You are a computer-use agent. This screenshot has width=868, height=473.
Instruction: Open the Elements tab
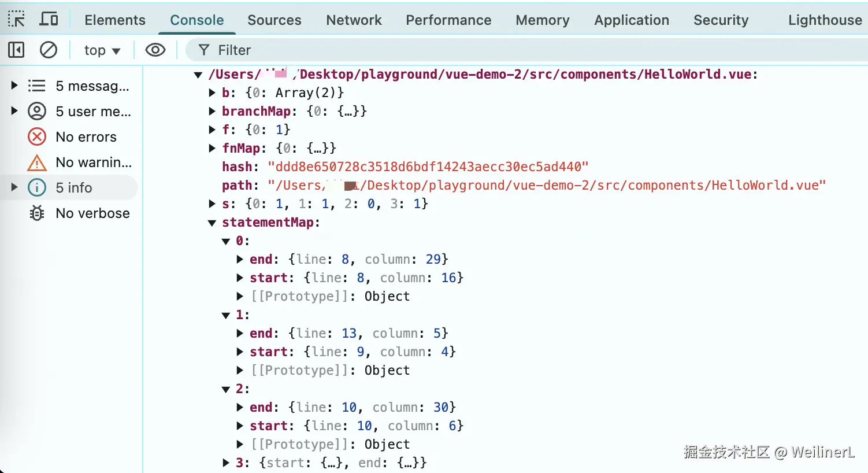(115, 20)
